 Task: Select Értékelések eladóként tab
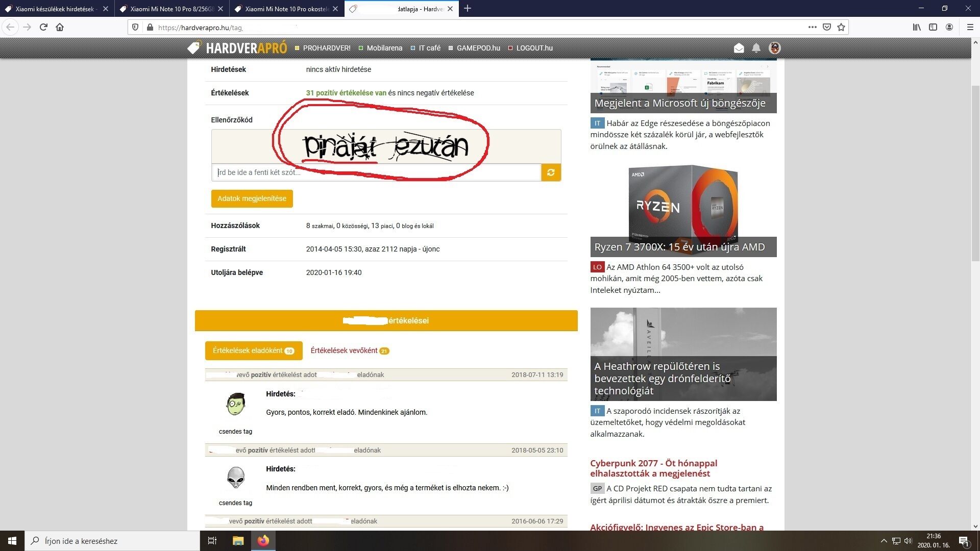click(x=253, y=350)
